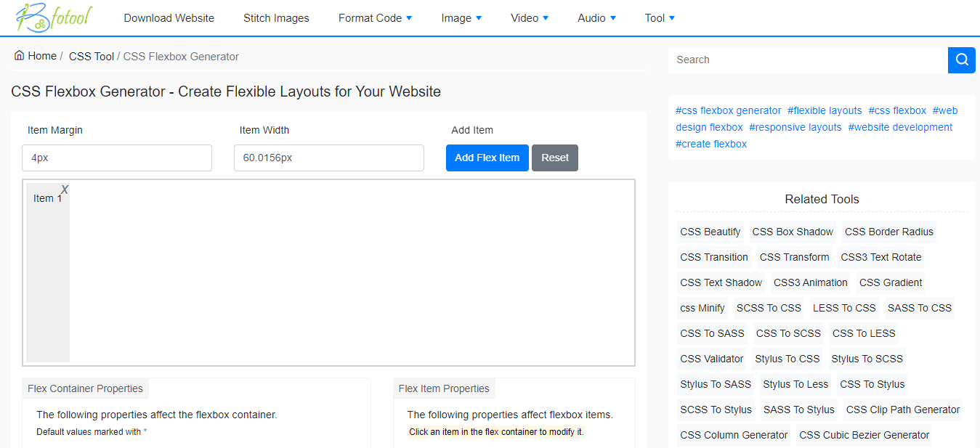Open the Tool dropdown menu

(660, 18)
